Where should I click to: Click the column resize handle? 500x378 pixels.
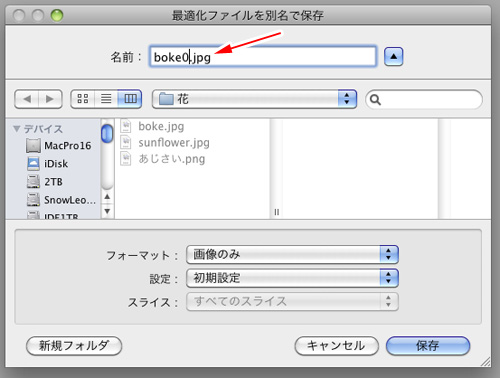pyautogui.click(x=276, y=212)
